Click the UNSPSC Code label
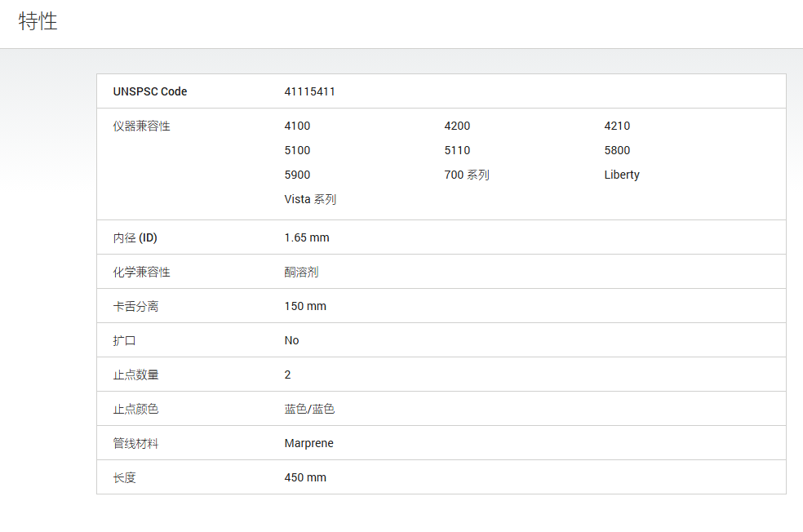 coord(150,91)
